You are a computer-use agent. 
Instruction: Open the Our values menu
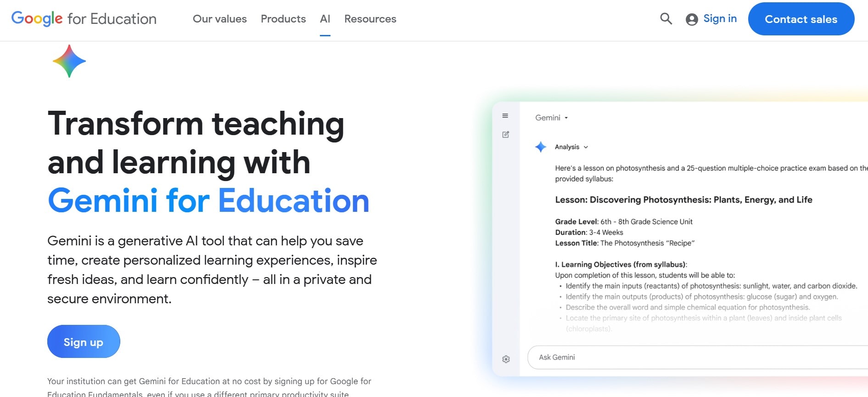pyautogui.click(x=219, y=19)
